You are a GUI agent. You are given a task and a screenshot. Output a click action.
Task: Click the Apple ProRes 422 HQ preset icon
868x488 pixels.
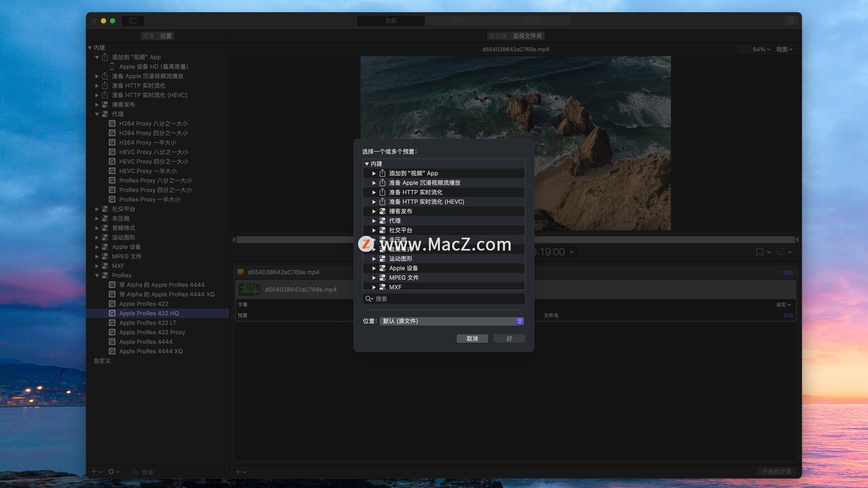(112, 313)
